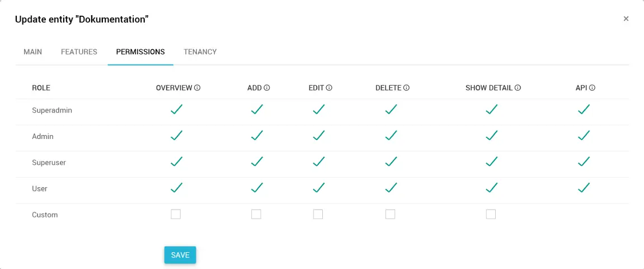Click the info icon next to API
The image size is (644, 269).
[592, 88]
